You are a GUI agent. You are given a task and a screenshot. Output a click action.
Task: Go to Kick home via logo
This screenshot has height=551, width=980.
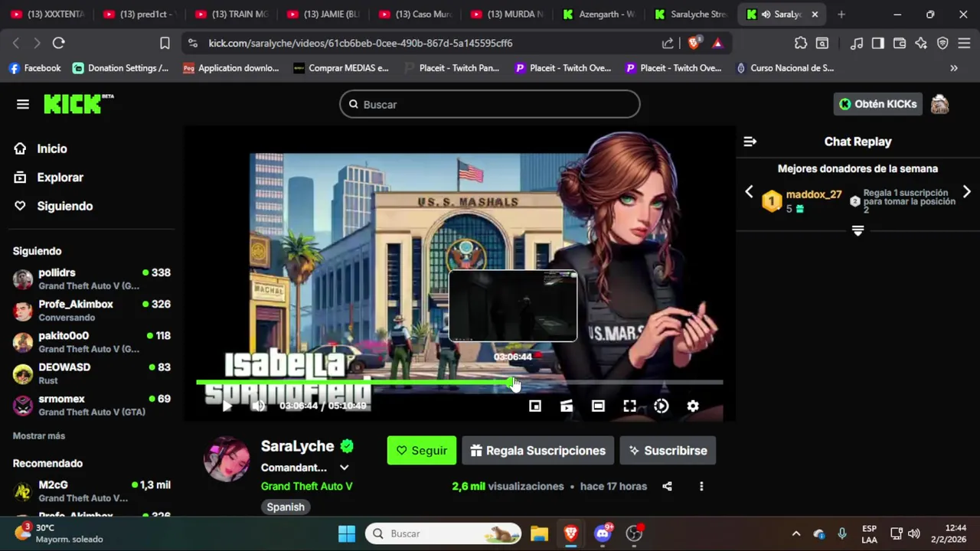click(78, 103)
